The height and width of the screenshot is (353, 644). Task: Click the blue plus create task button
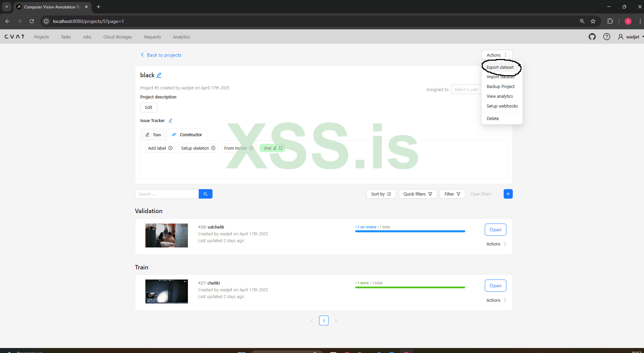click(508, 194)
